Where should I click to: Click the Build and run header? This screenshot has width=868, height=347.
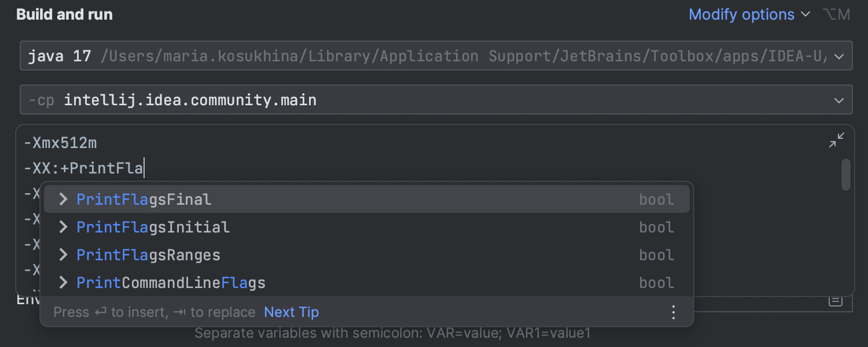pos(64,14)
